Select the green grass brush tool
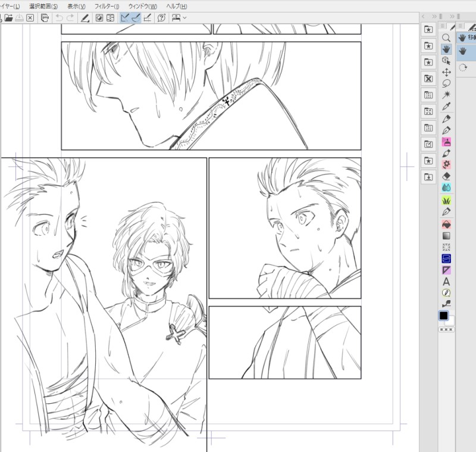Screen dimensions: 476x452 446,201
